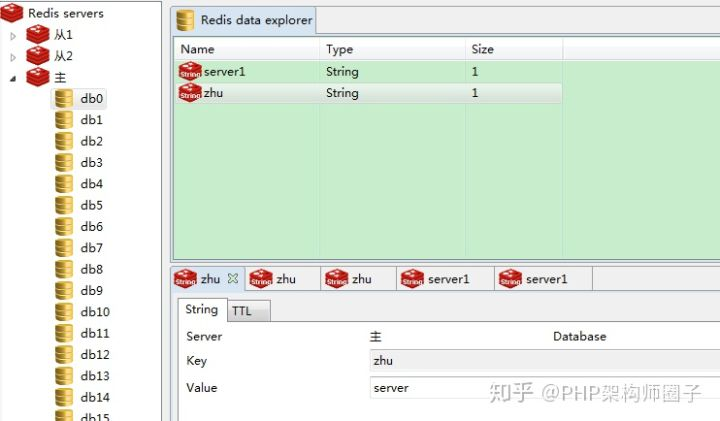Click the db0 label in the tree

click(92, 99)
